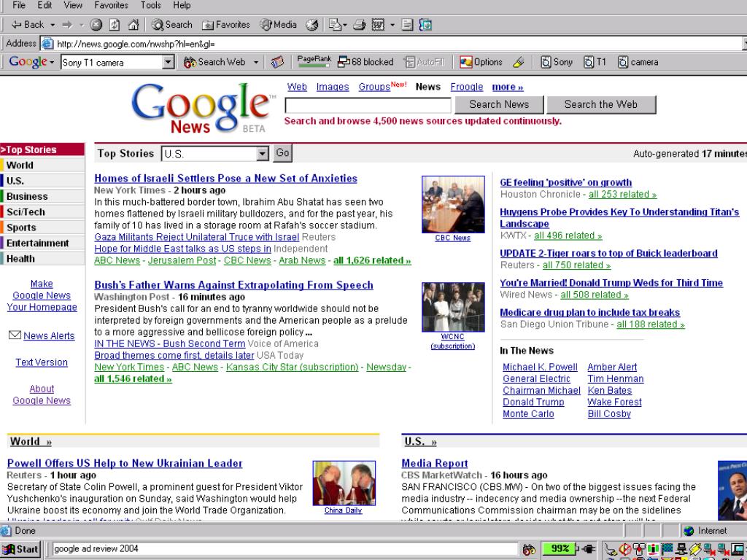
Task: Click News Alerts link in sidebar
Action: tap(49, 335)
